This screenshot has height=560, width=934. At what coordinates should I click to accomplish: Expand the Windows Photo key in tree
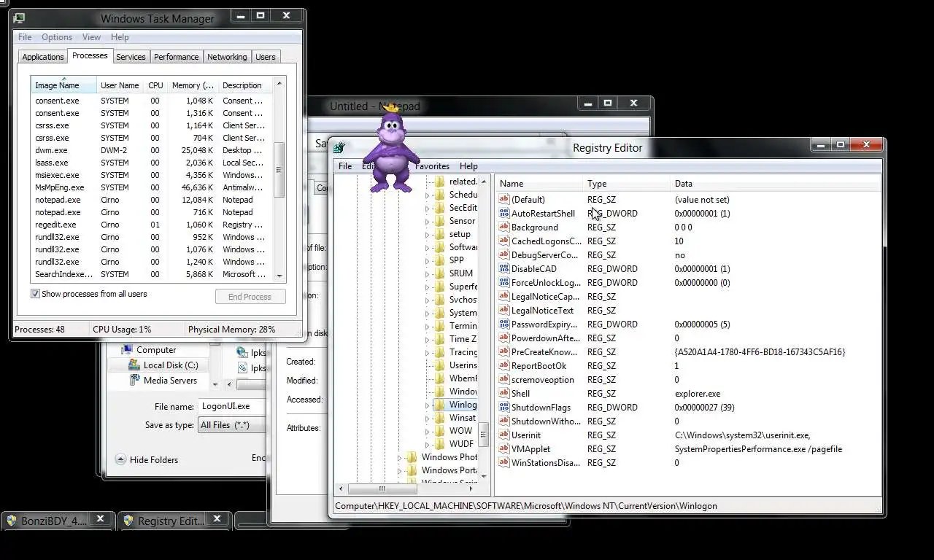(x=399, y=458)
